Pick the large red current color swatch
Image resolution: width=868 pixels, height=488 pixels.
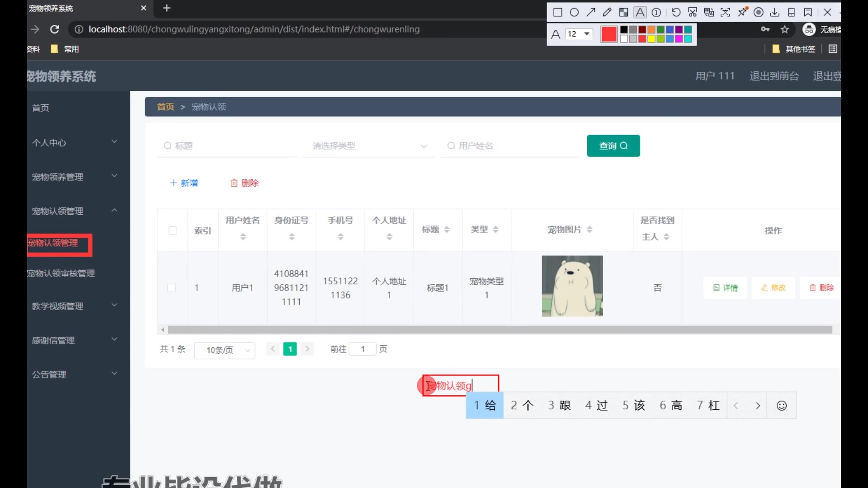(x=609, y=34)
